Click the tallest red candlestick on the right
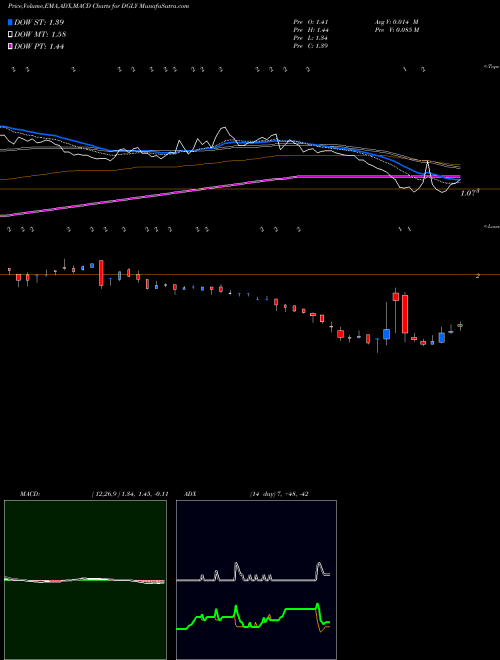Image resolution: width=500 pixels, height=660 pixels. [x=405, y=314]
